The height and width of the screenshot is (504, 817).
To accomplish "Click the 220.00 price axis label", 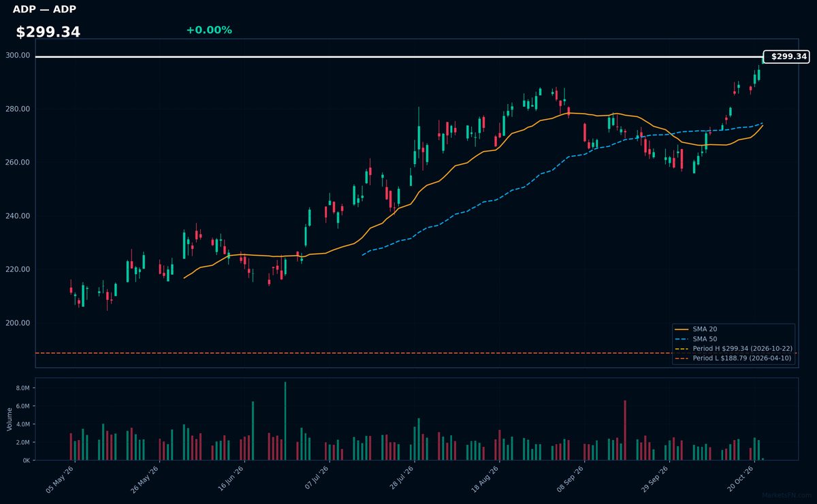I will [x=18, y=269].
